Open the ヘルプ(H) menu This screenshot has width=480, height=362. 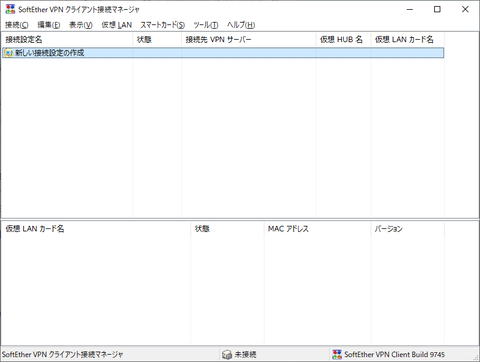tap(241, 25)
